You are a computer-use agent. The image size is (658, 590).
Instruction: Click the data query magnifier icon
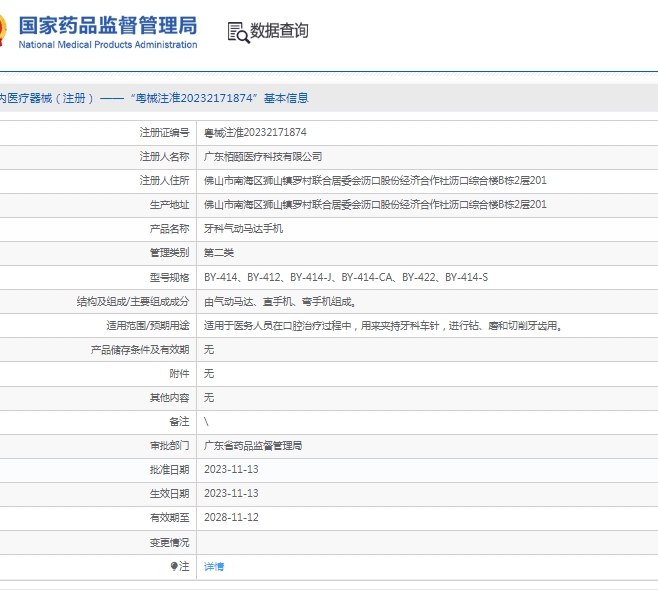(238, 32)
